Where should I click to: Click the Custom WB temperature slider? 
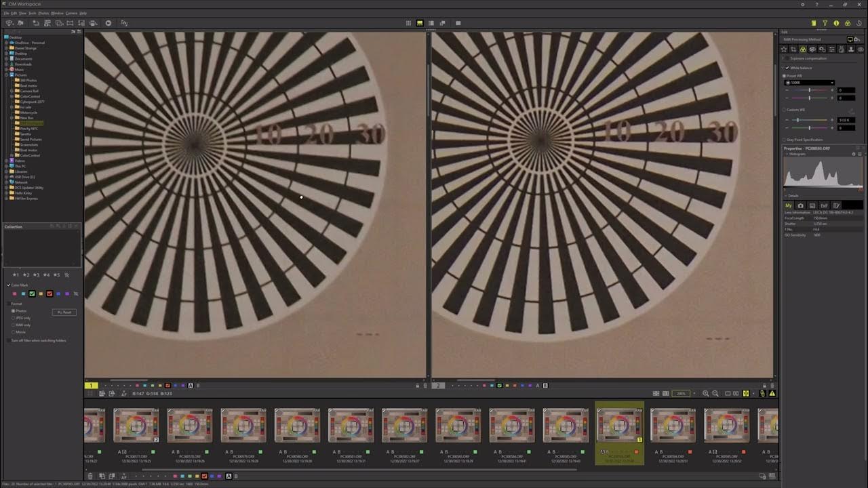tap(809, 120)
